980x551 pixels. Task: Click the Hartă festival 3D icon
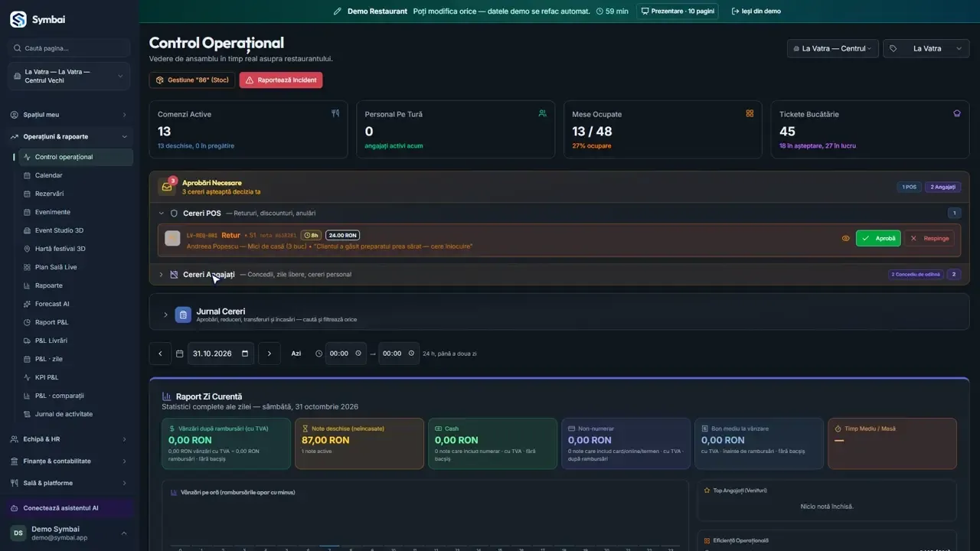tap(27, 249)
